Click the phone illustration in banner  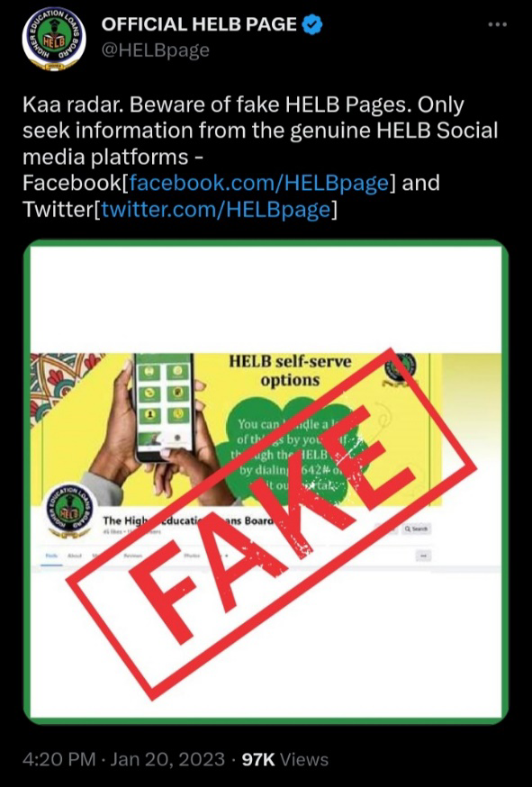pos(164,406)
